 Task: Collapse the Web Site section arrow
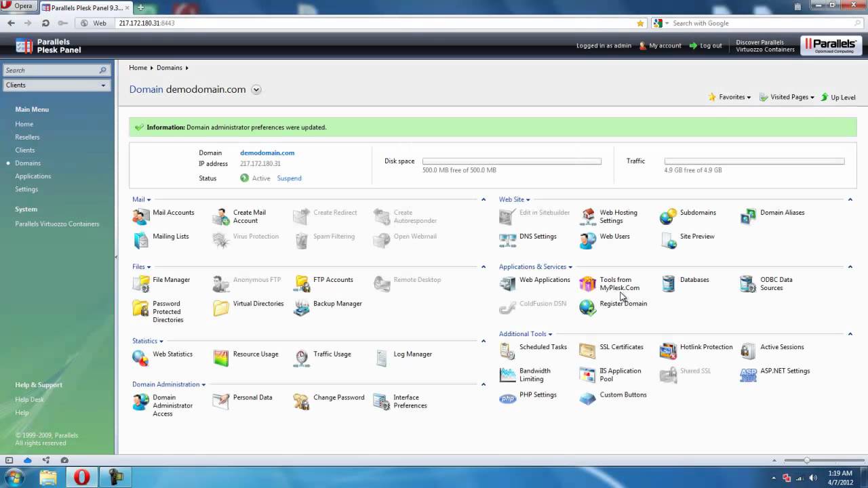[x=850, y=199]
